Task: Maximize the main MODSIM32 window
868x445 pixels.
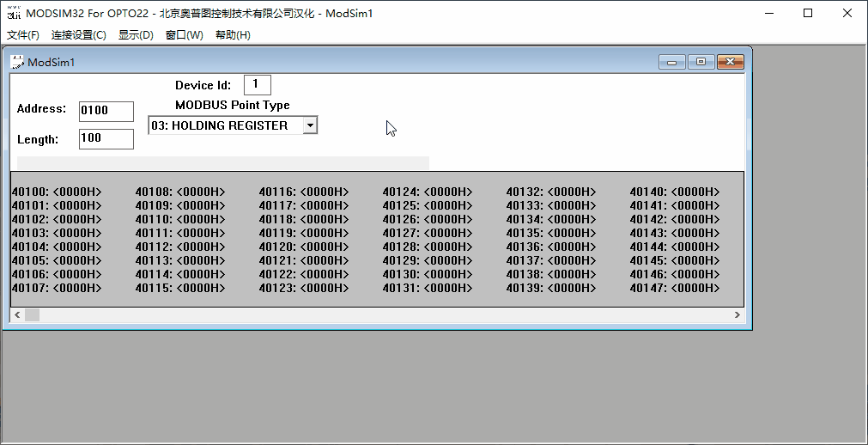Action: pyautogui.click(x=808, y=13)
